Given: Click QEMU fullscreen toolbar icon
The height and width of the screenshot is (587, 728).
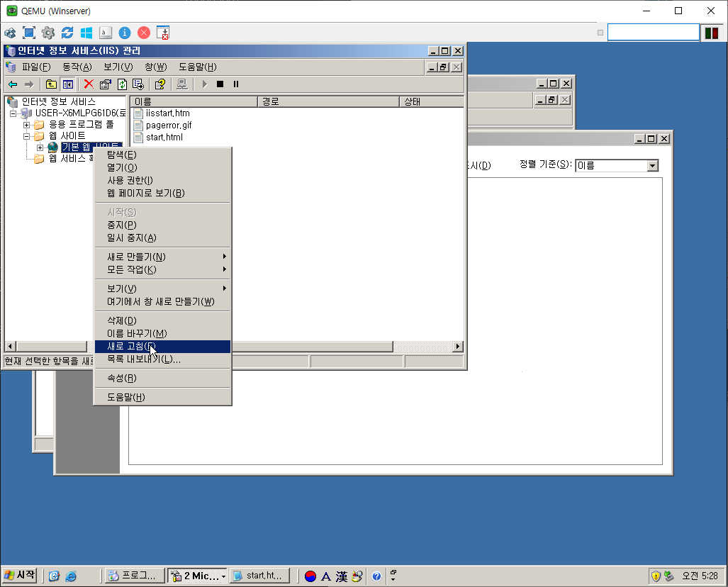Looking at the screenshot, I should pos(29,33).
